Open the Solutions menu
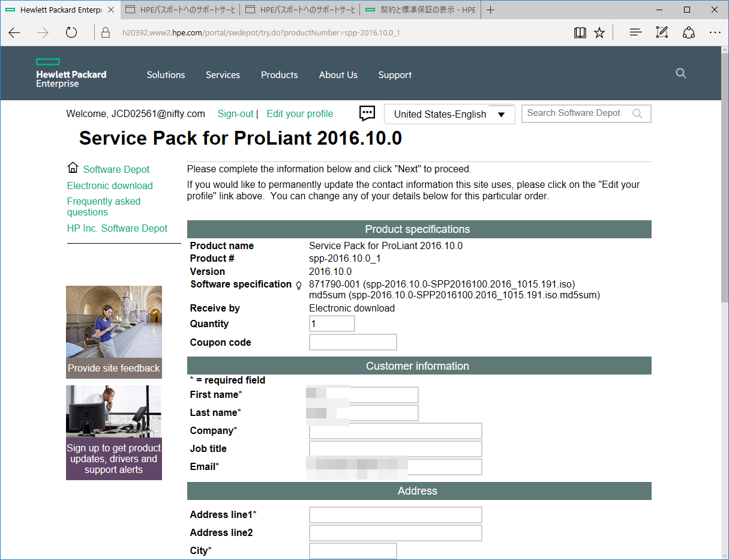The height and width of the screenshot is (560, 729). point(166,75)
